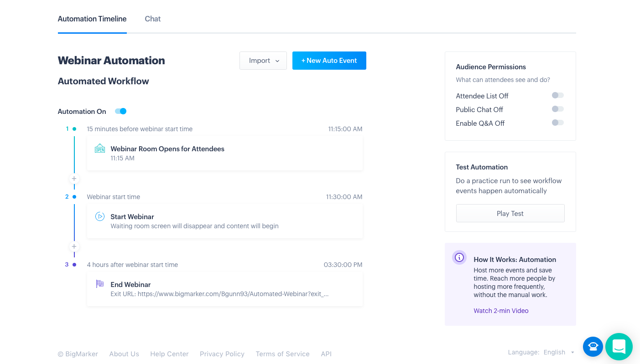Image resolution: width=640 pixels, height=364 pixels.
Task: Open the End Webinar event card
Action: tap(225, 289)
